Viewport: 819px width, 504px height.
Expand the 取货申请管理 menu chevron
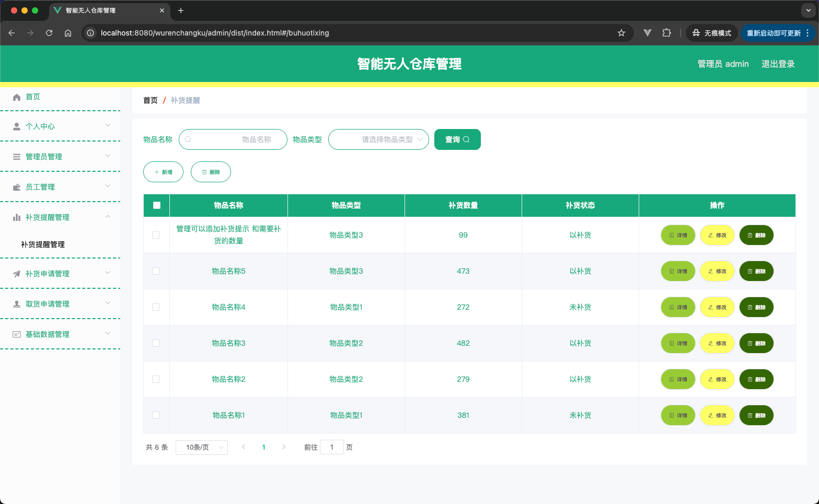108,303
